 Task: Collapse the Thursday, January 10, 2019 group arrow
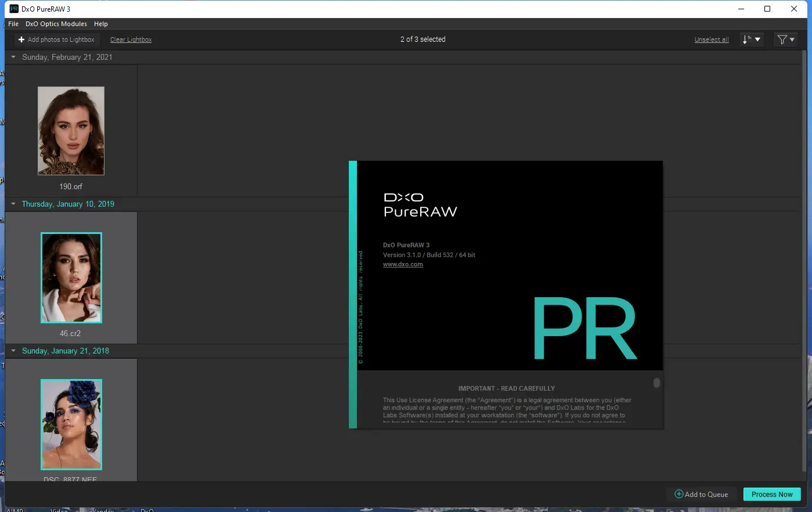(x=13, y=204)
